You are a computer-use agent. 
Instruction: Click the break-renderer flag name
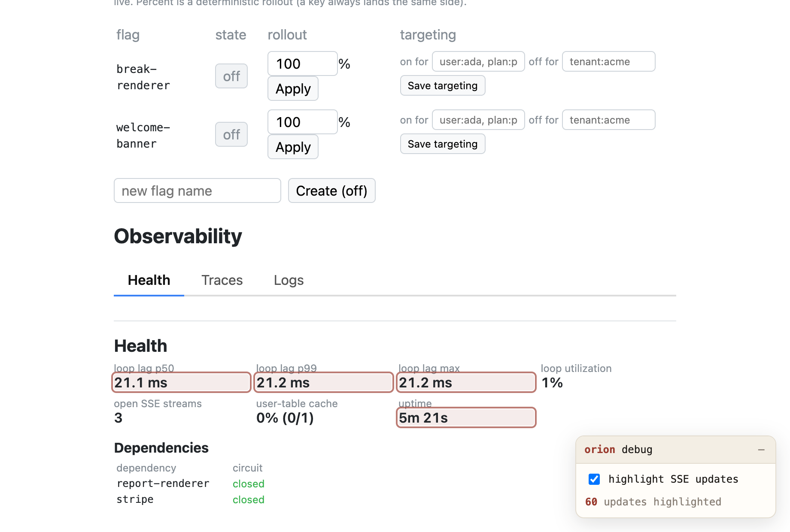[x=143, y=77]
